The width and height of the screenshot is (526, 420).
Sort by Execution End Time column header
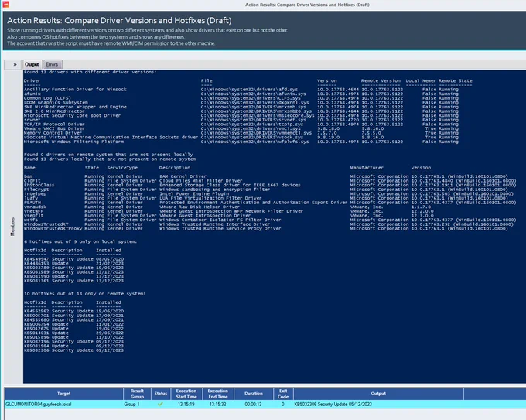[x=217, y=394]
